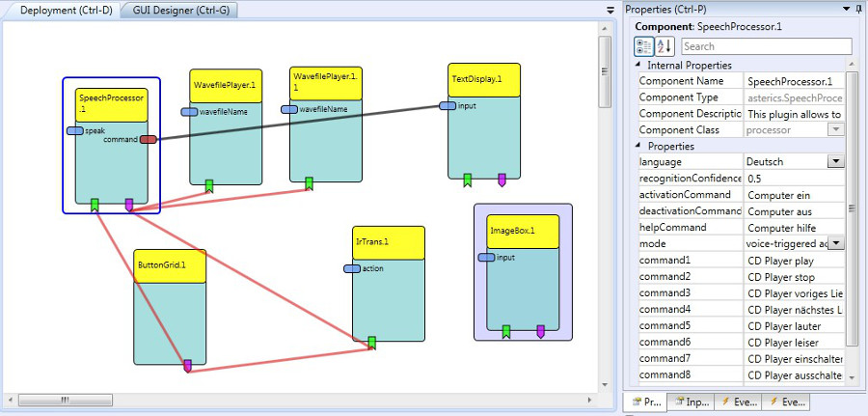This screenshot has width=868, height=416.
Task: Select the first Eve... bottom tab
Action: (x=738, y=402)
